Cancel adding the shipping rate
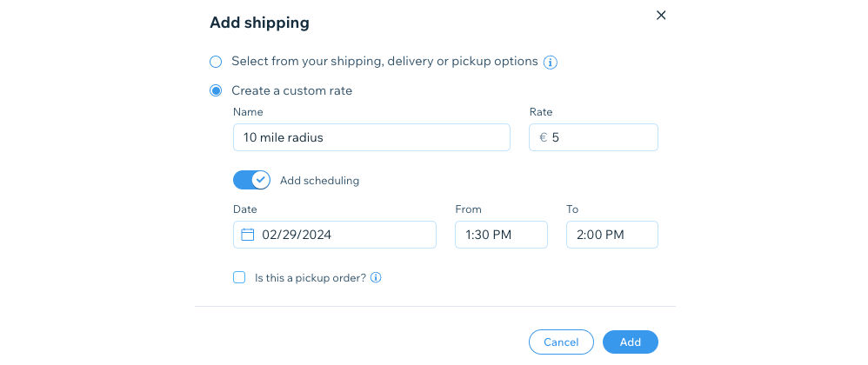 (x=561, y=342)
